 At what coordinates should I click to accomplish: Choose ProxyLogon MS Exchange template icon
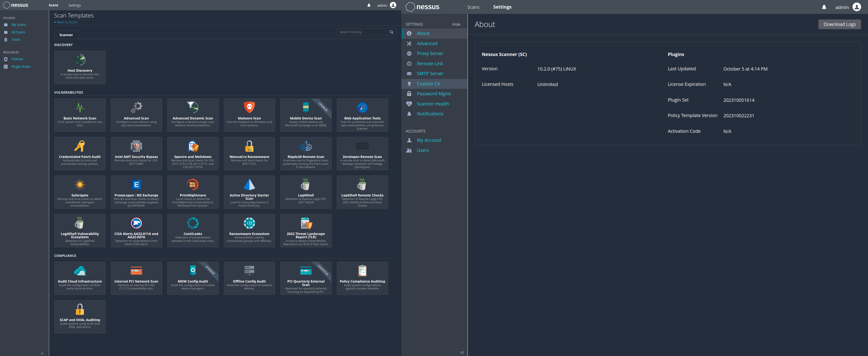click(x=136, y=185)
